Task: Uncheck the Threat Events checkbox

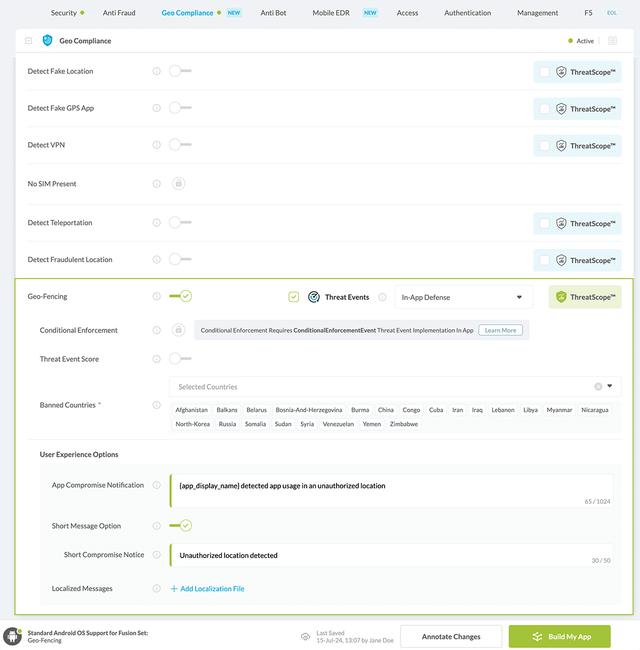Action: click(x=293, y=297)
